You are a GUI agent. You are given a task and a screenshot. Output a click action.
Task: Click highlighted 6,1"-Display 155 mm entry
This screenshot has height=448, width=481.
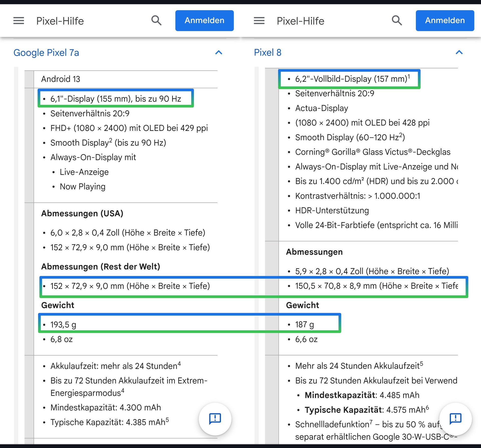[115, 99]
